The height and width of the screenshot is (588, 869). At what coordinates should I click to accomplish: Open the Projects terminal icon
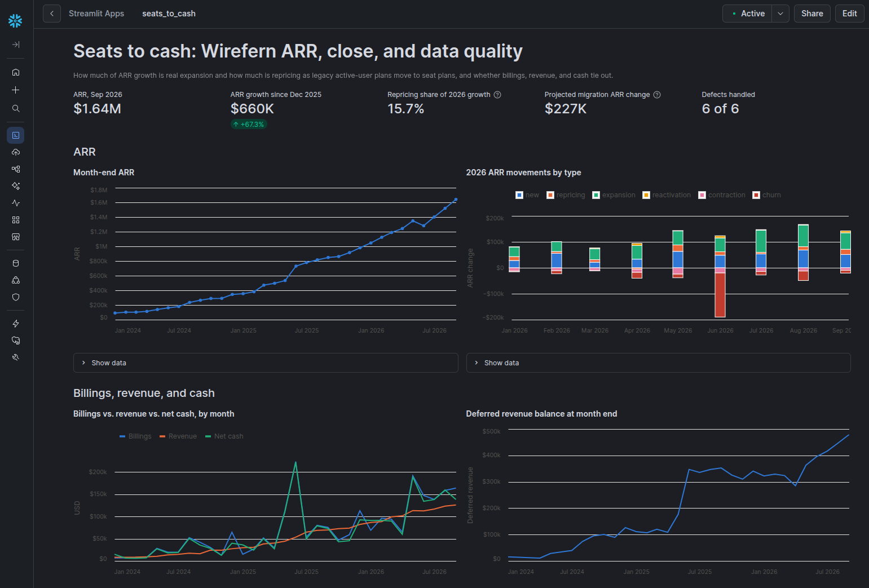pyautogui.click(x=16, y=135)
